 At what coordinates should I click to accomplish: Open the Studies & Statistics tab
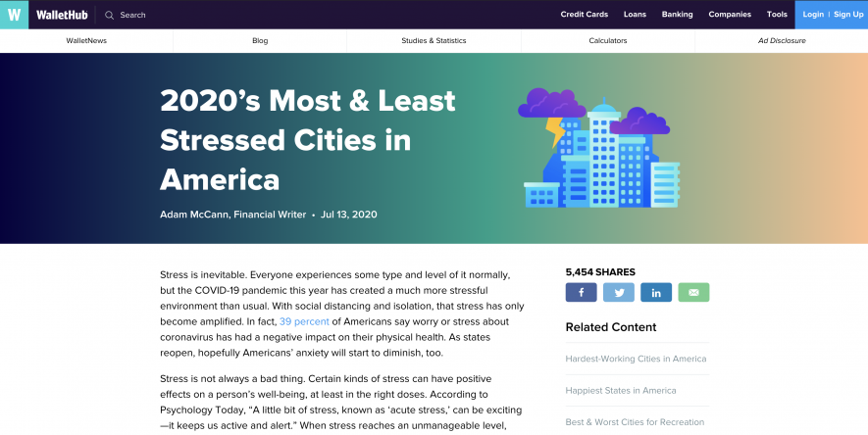434,40
